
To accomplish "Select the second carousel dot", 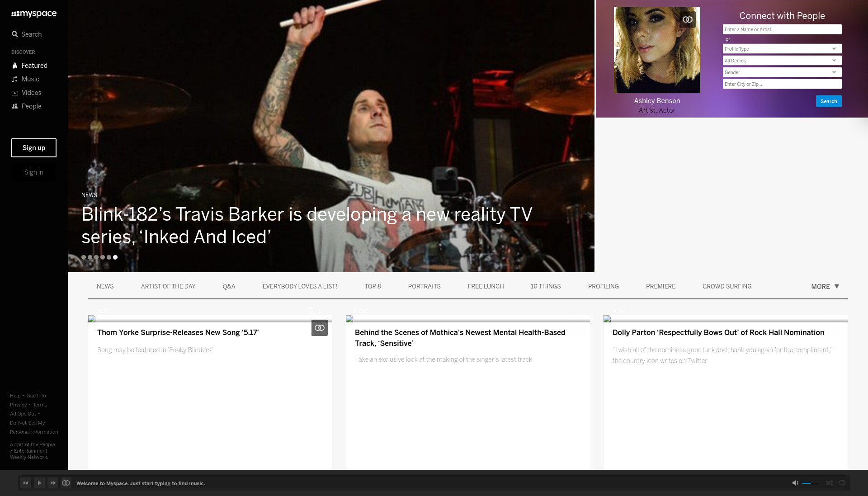I will pos(90,257).
